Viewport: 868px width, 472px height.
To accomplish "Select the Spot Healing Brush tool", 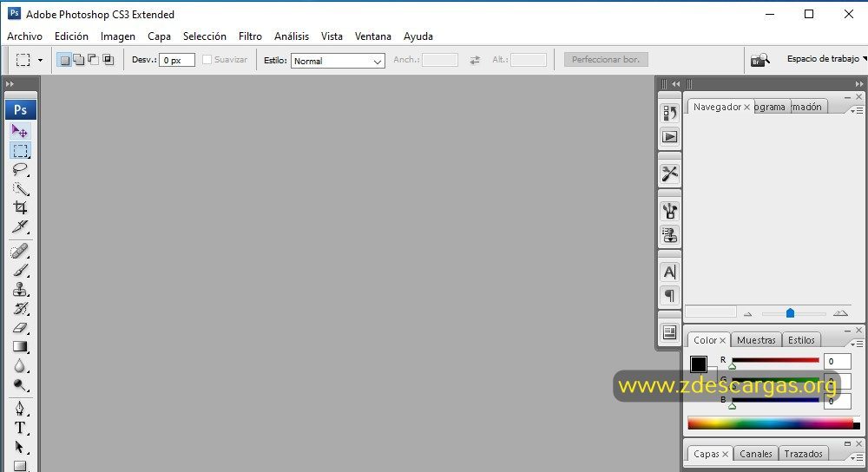I will (20, 252).
